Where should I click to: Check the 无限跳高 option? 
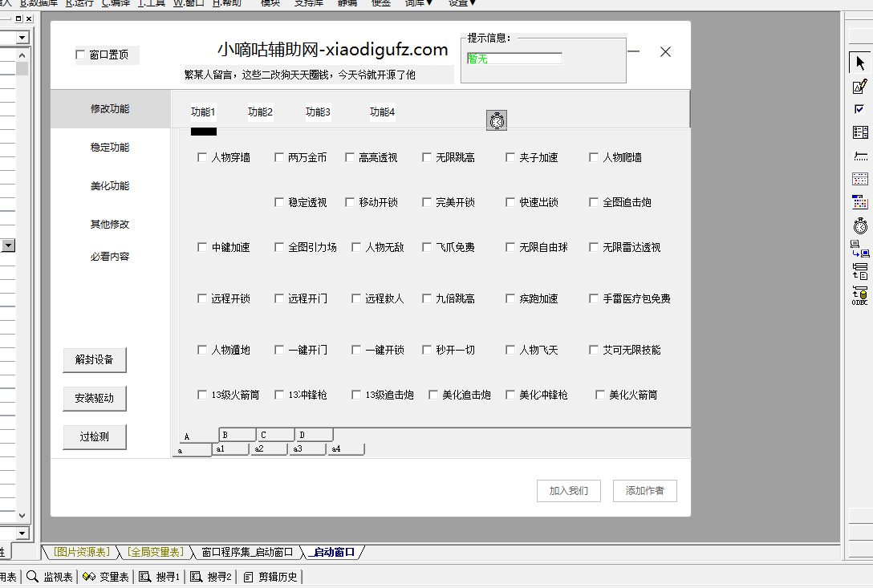[x=427, y=157]
